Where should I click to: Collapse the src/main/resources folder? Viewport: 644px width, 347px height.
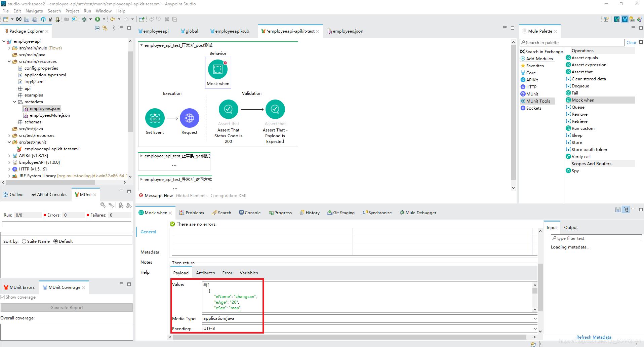pyautogui.click(x=9, y=62)
